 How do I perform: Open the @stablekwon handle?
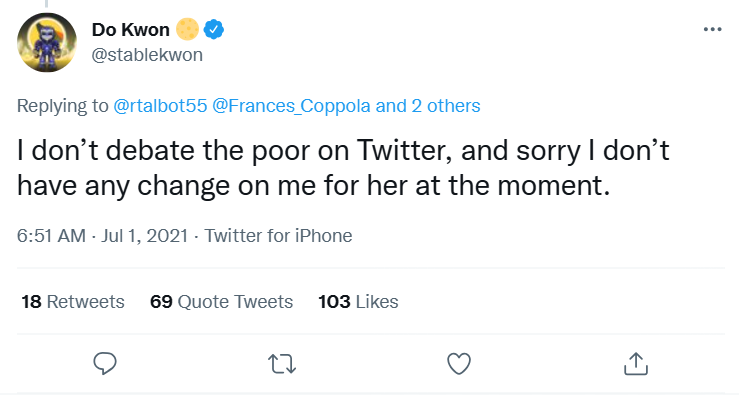tap(147, 55)
